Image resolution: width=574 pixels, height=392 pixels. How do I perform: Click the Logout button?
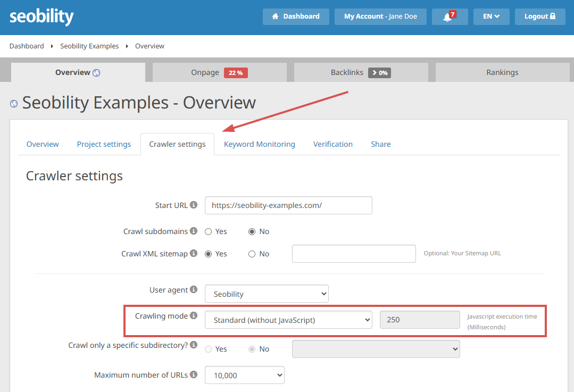pyautogui.click(x=540, y=16)
